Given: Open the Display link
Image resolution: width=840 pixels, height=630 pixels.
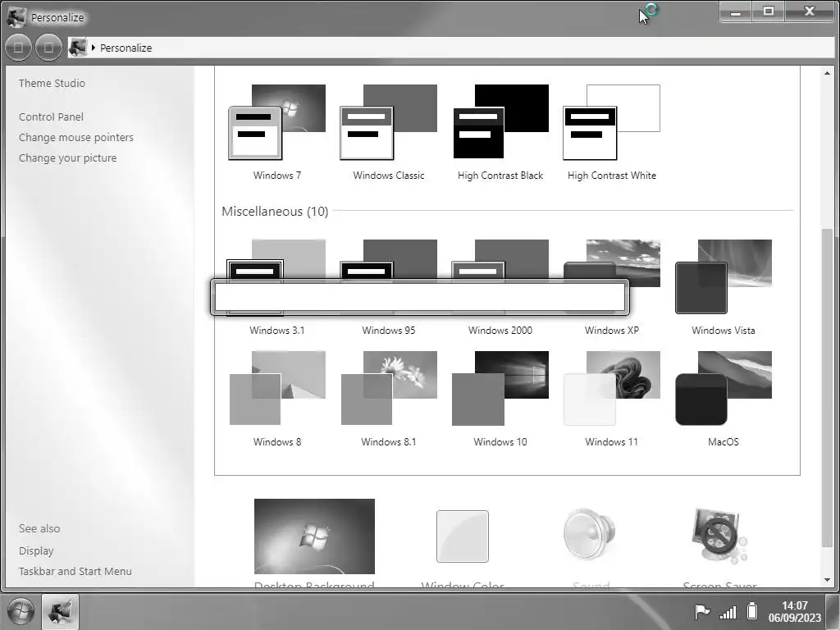Looking at the screenshot, I should tap(36, 550).
